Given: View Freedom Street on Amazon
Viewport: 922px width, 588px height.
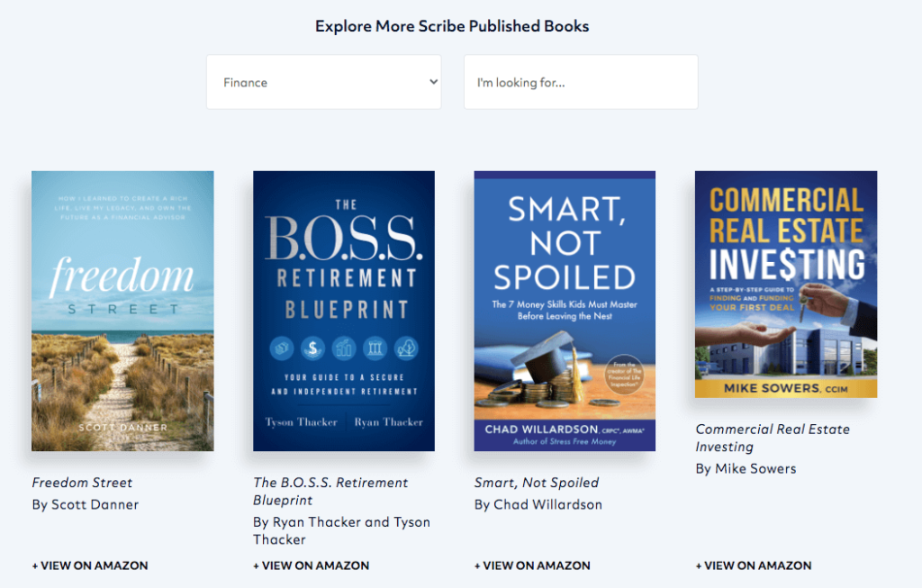Looking at the screenshot, I should [89, 565].
